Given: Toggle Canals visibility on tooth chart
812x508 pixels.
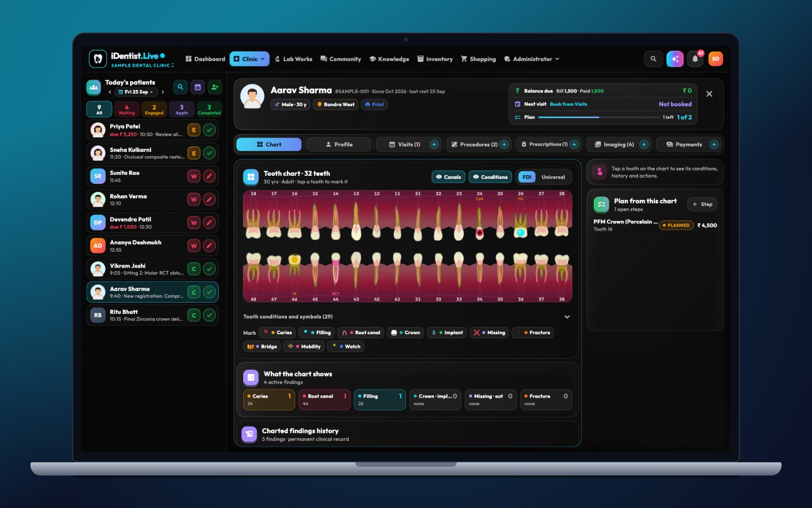Looking at the screenshot, I should coord(449,177).
